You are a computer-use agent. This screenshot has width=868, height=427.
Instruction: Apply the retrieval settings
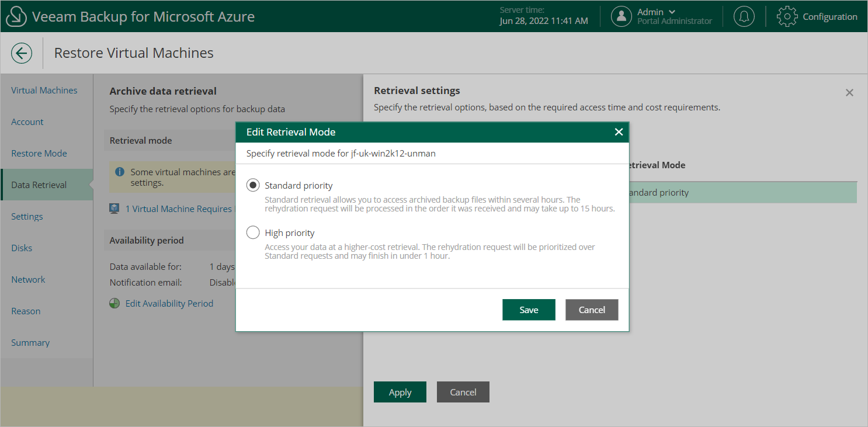[400, 392]
